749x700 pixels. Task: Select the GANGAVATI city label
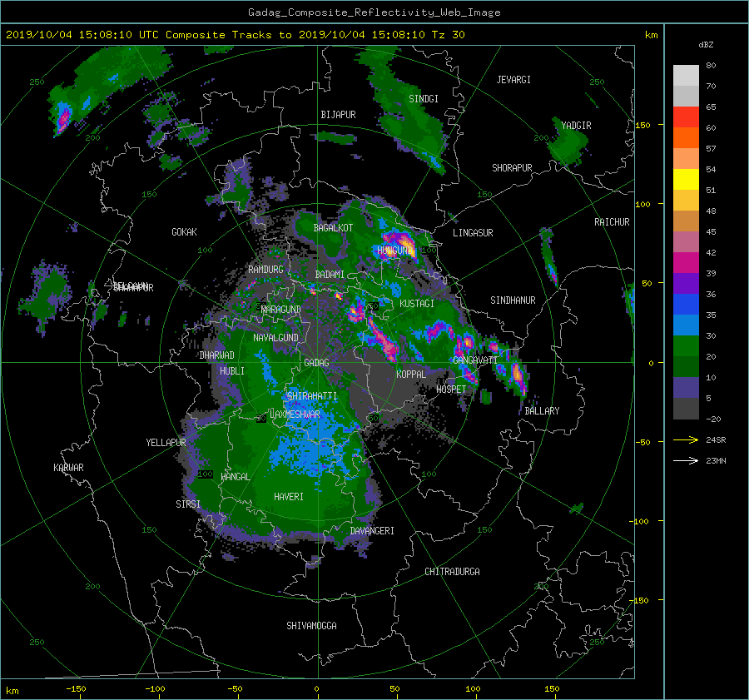click(x=475, y=360)
